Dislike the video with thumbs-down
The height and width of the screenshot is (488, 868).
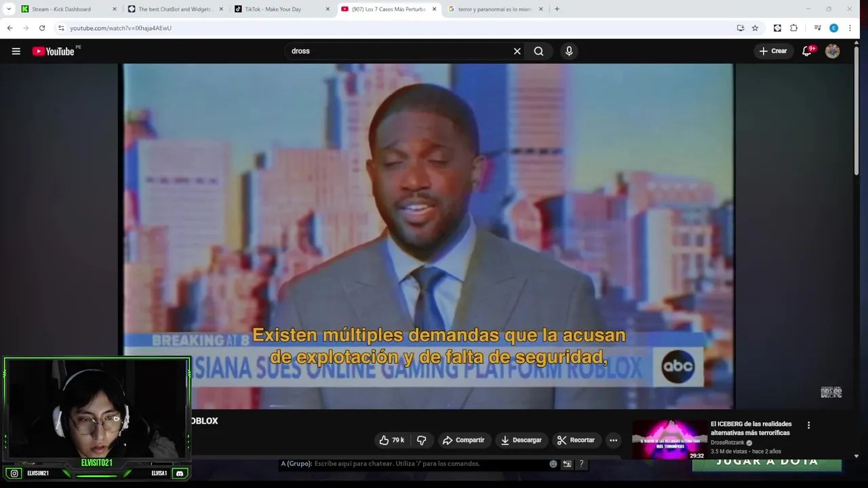pos(421,440)
